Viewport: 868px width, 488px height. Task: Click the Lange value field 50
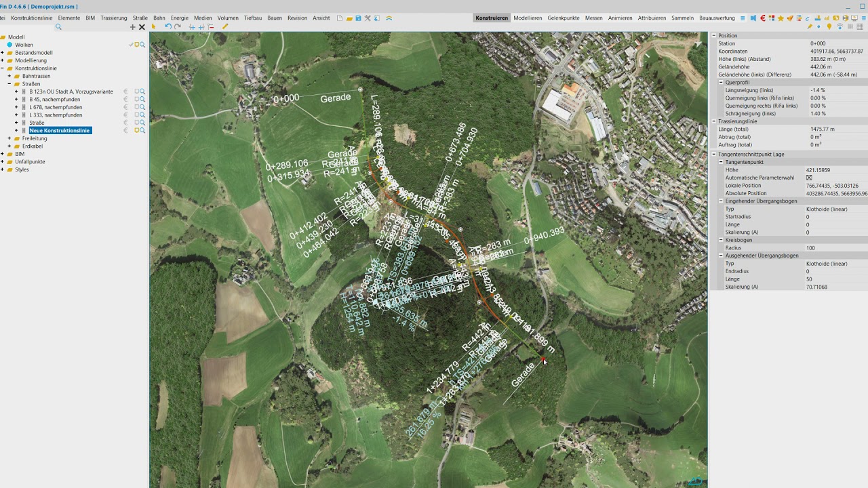(835, 279)
